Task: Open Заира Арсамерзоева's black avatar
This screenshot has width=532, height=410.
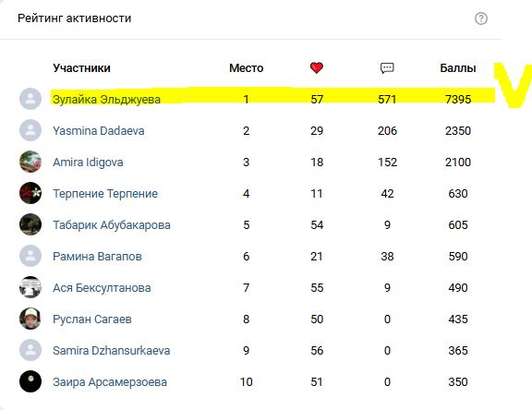Action: [x=30, y=381]
